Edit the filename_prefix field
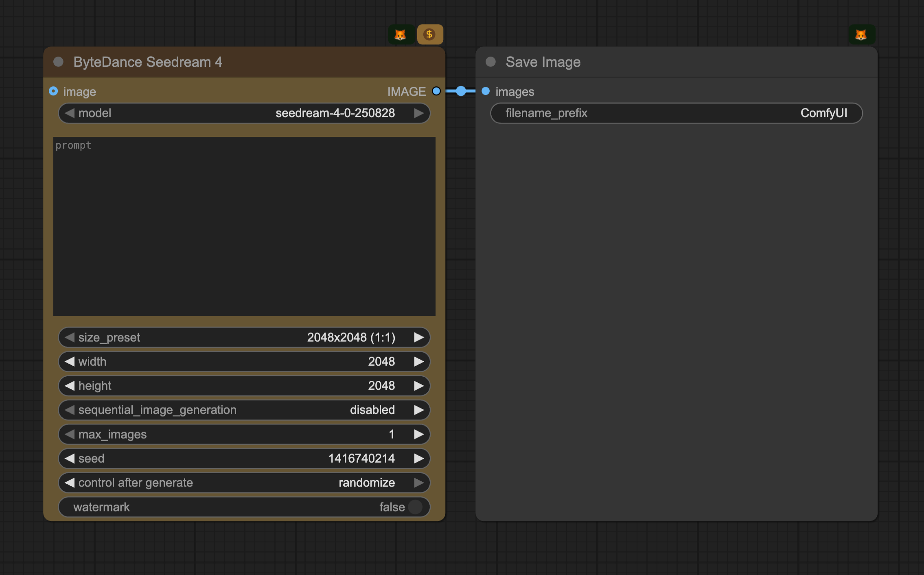Viewport: 924px width, 575px height. (676, 113)
